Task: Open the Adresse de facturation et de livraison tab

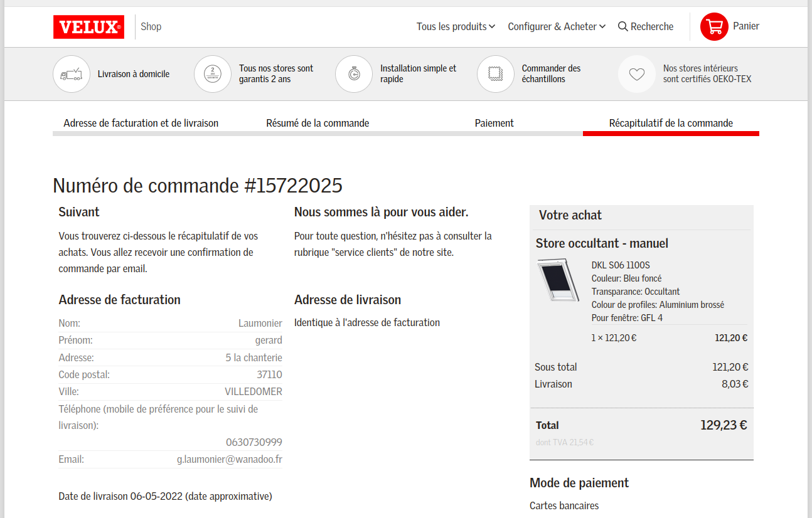Action: pos(141,123)
